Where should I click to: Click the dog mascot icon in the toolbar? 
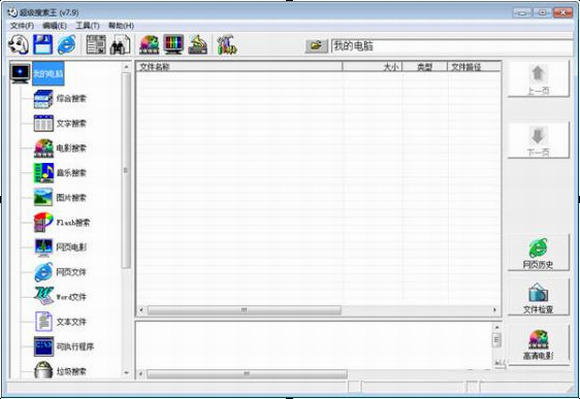point(18,45)
